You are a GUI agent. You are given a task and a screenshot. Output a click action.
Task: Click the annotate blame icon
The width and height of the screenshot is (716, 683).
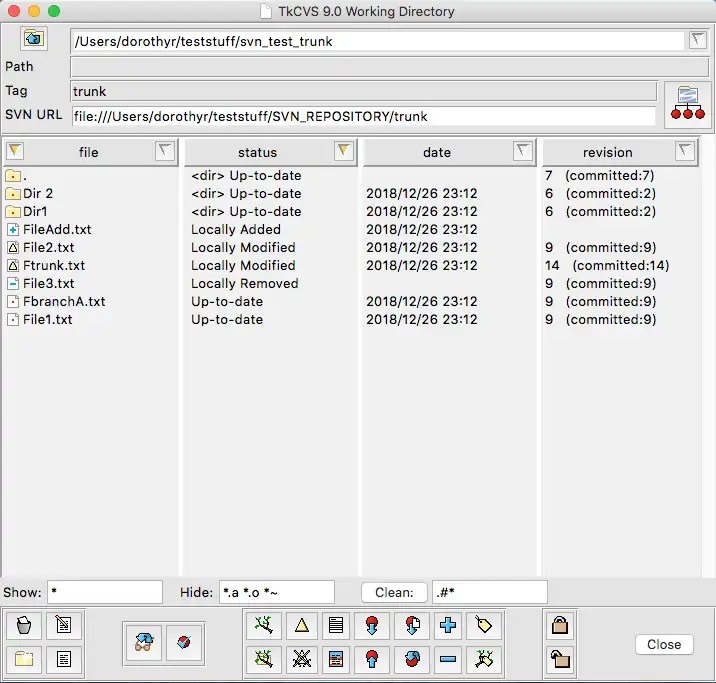(x=336, y=659)
